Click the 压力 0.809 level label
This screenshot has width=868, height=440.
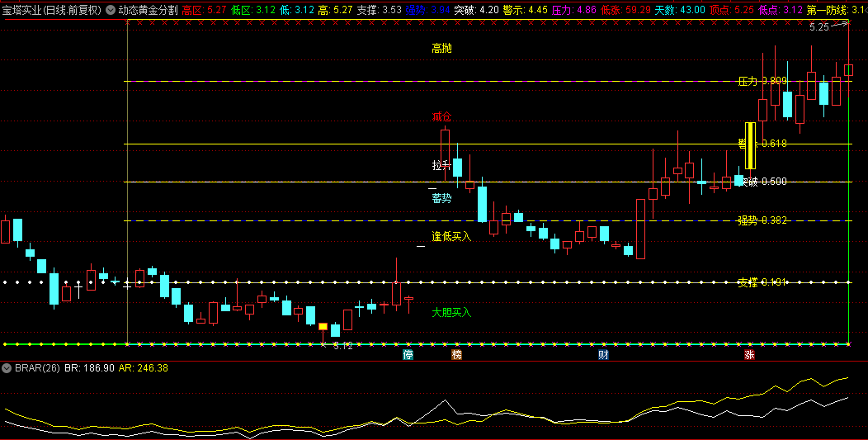[762, 82]
